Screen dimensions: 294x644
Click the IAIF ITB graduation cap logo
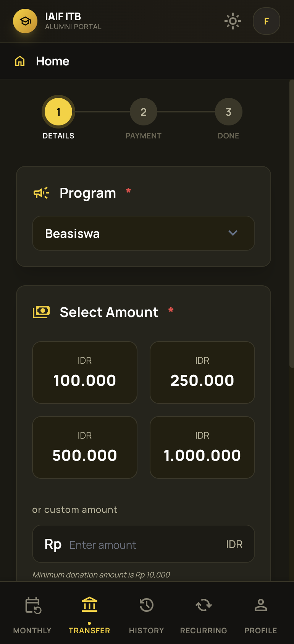pos(25,21)
